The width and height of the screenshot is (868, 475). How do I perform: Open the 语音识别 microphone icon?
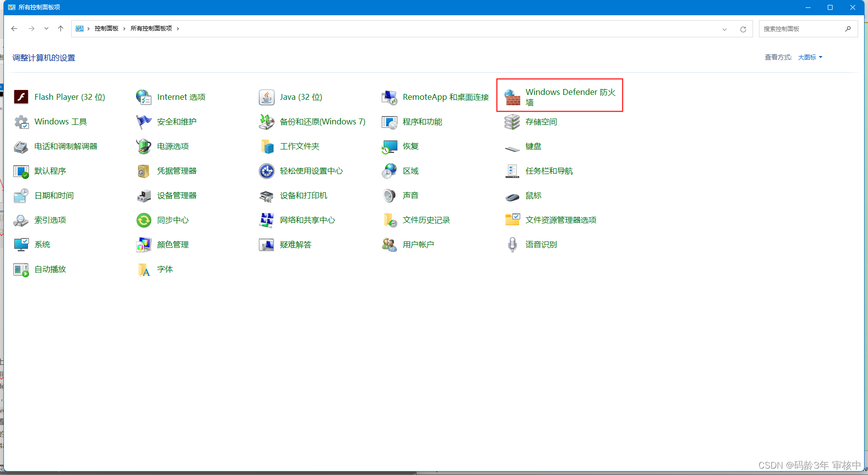point(512,245)
